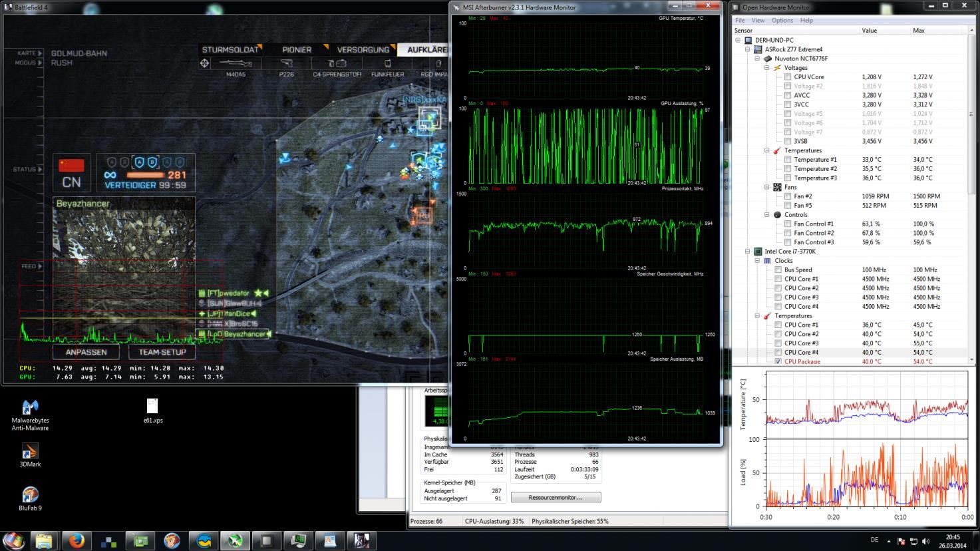This screenshot has height=551, width=980.
Task: Collapse the Voltages tree node
Action: [766, 68]
